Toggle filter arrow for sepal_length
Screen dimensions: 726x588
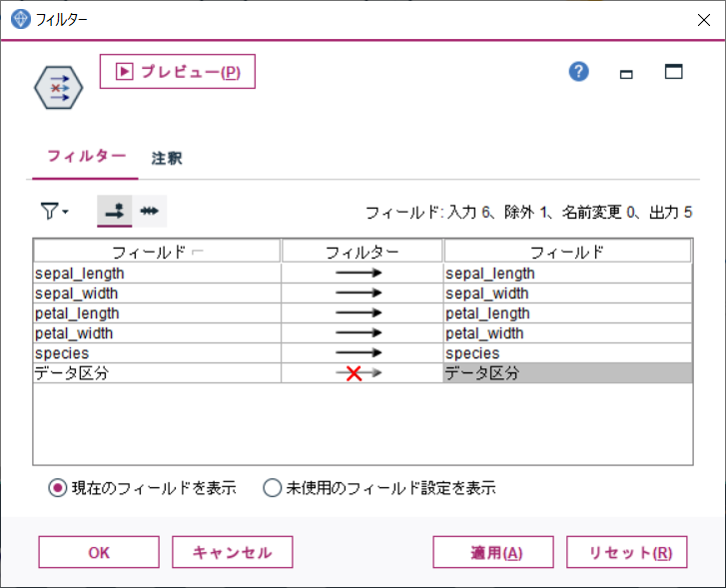pyautogui.click(x=359, y=274)
